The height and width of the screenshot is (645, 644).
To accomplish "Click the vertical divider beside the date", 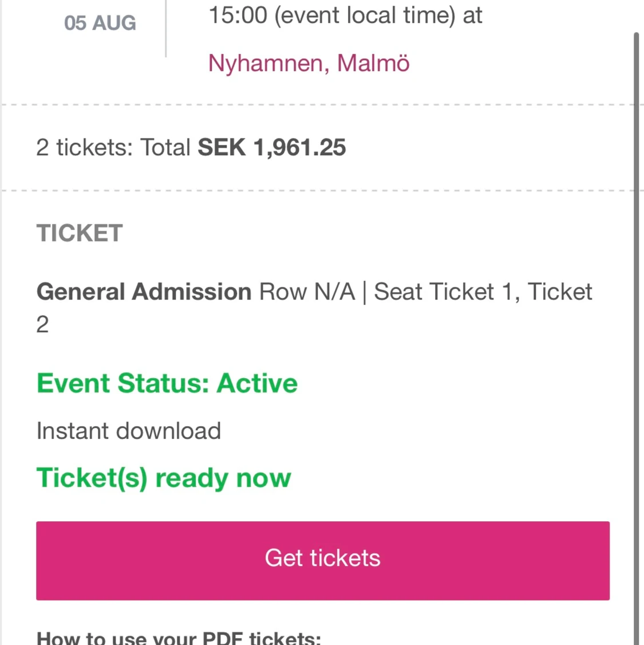I will pyautogui.click(x=166, y=29).
